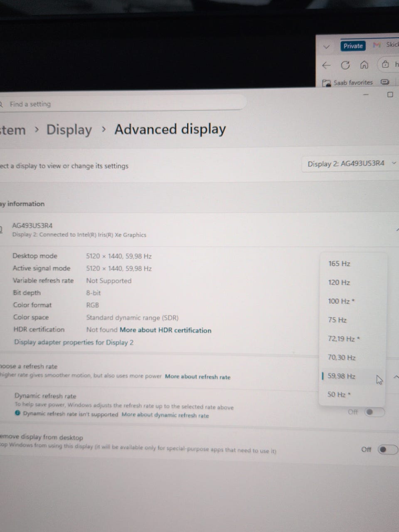This screenshot has width=399, height=532.
Task: Collapse the refresh rate section chevron
Action: (396, 377)
